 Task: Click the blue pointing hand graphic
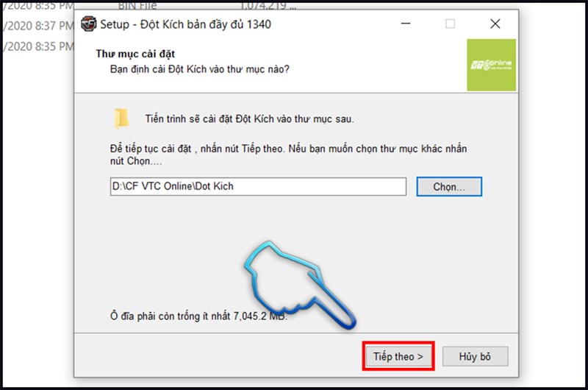tap(300, 285)
